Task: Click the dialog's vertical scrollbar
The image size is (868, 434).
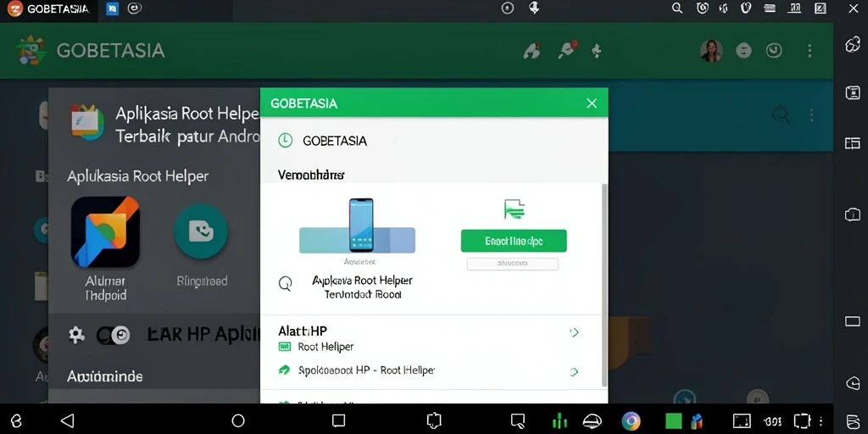Action: [604, 286]
